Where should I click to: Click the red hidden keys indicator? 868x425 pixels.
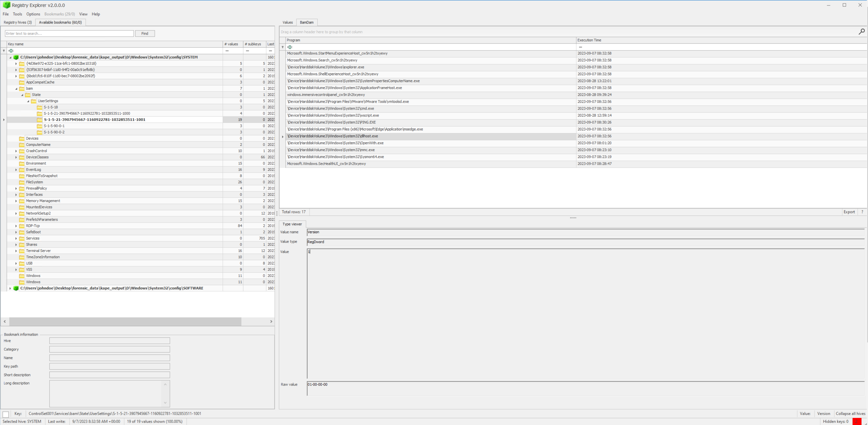(x=856, y=421)
